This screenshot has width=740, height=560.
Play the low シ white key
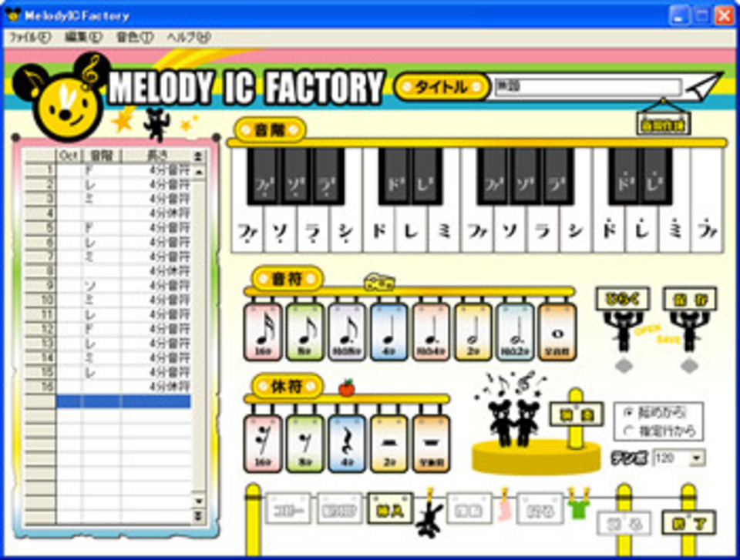pyautogui.click(x=346, y=230)
